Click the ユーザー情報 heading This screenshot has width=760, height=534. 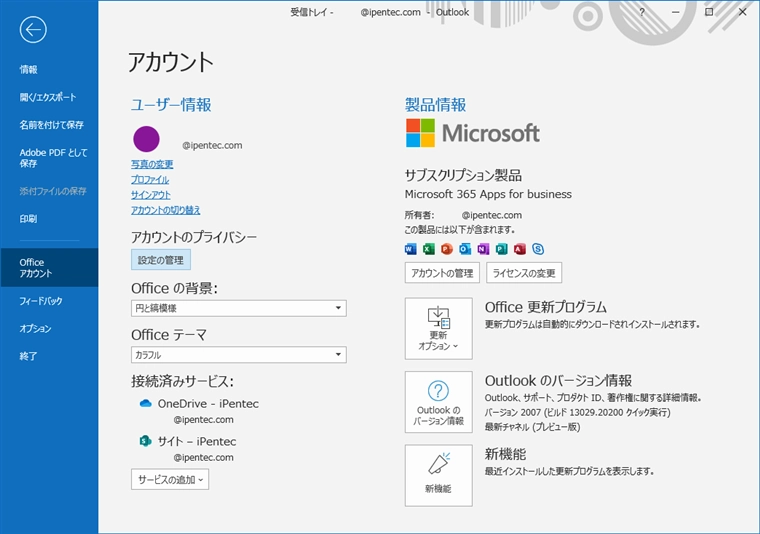(x=171, y=105)
